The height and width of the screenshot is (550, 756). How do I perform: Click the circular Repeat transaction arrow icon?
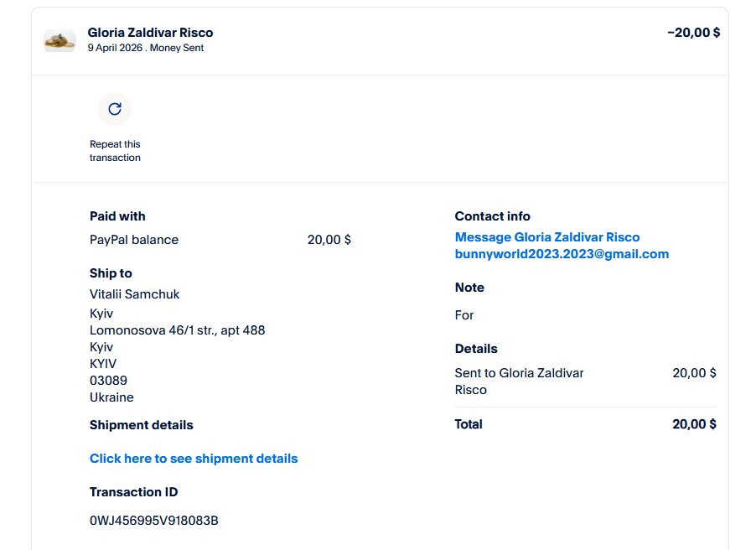coord(115,109)
